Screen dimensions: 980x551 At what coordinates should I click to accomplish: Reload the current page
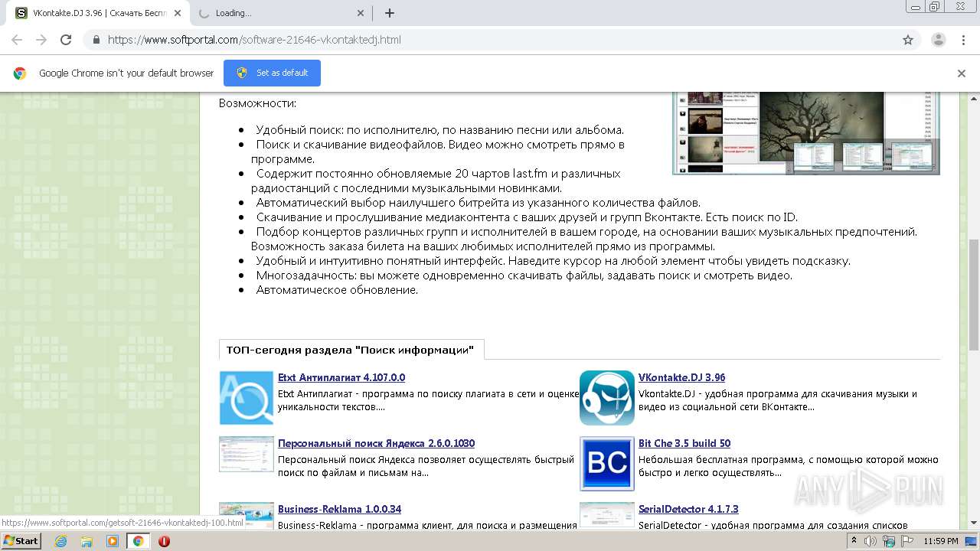[x=66, y=40]
